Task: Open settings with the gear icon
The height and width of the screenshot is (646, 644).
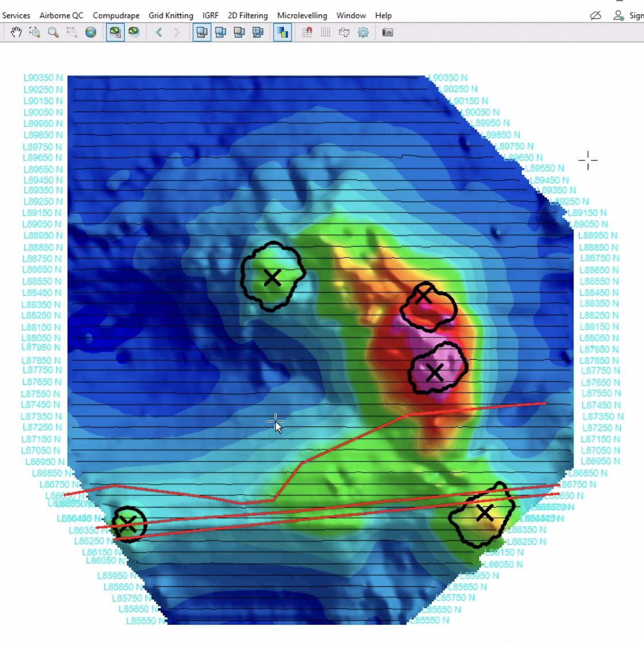Action: [363, 32]
